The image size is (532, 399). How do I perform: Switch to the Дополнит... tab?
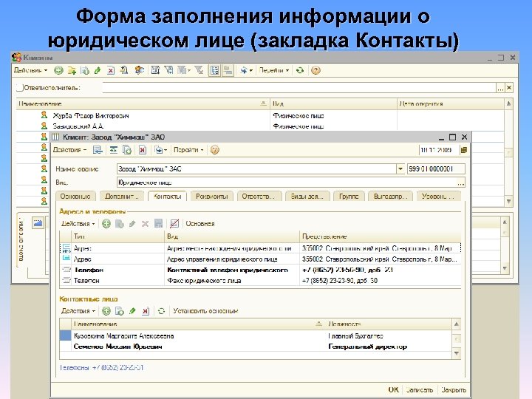[122, 197]
